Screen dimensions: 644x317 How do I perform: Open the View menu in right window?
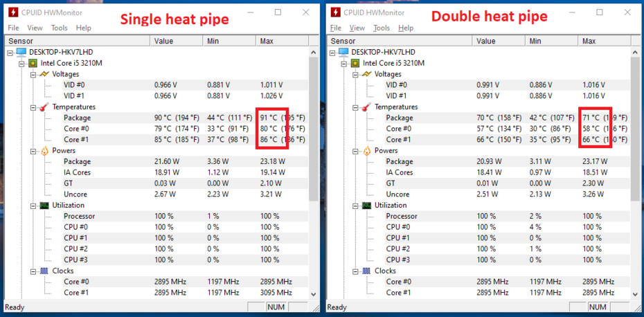coord(357,28)
